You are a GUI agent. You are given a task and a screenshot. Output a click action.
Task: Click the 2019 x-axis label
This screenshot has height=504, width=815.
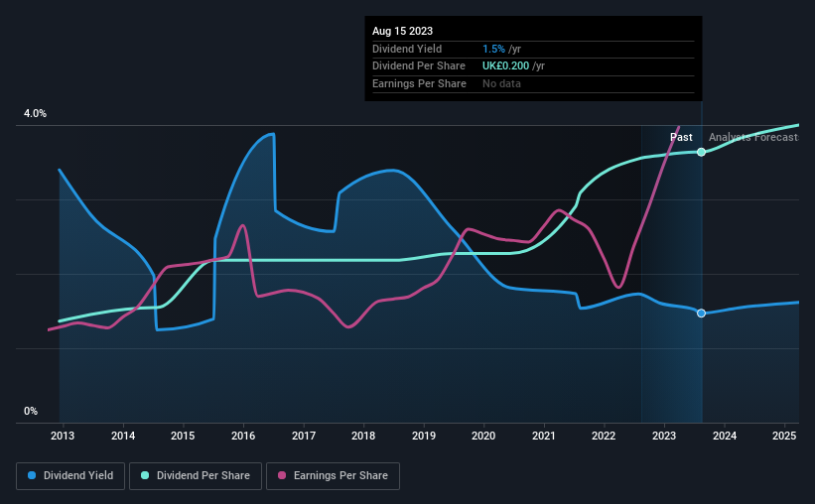point(424,436)
